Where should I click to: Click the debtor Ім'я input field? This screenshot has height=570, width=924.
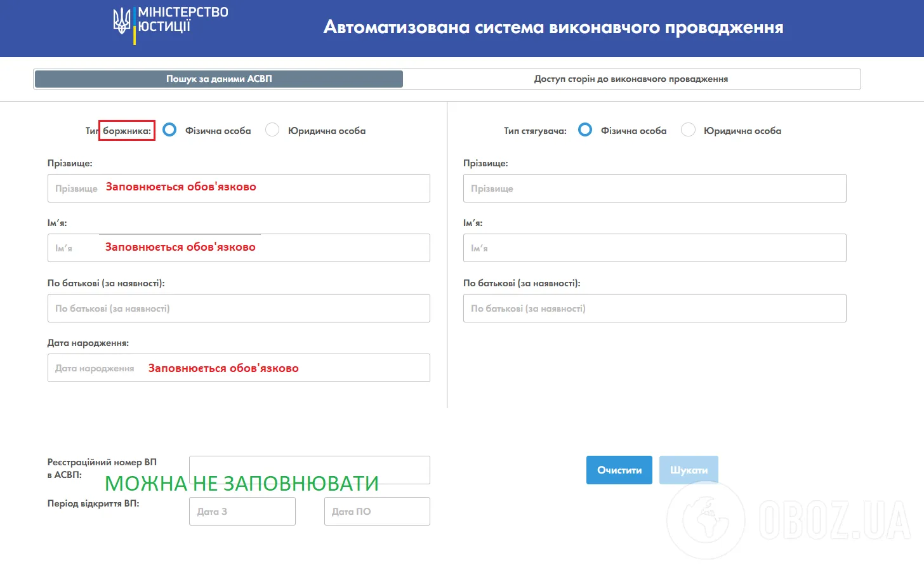pos(239,248)
